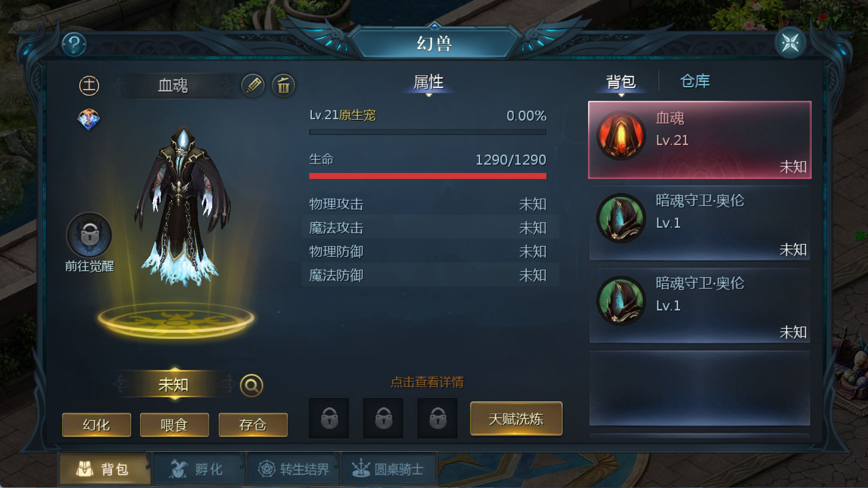
Task: Click the pencil rename icon beside 血魂
Action: 253,85
